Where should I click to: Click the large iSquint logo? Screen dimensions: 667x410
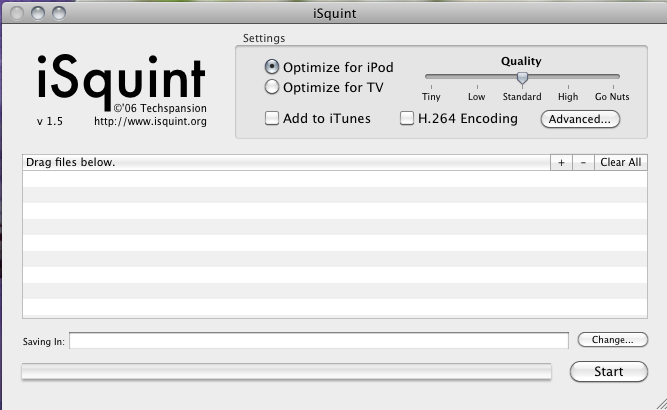121,81
